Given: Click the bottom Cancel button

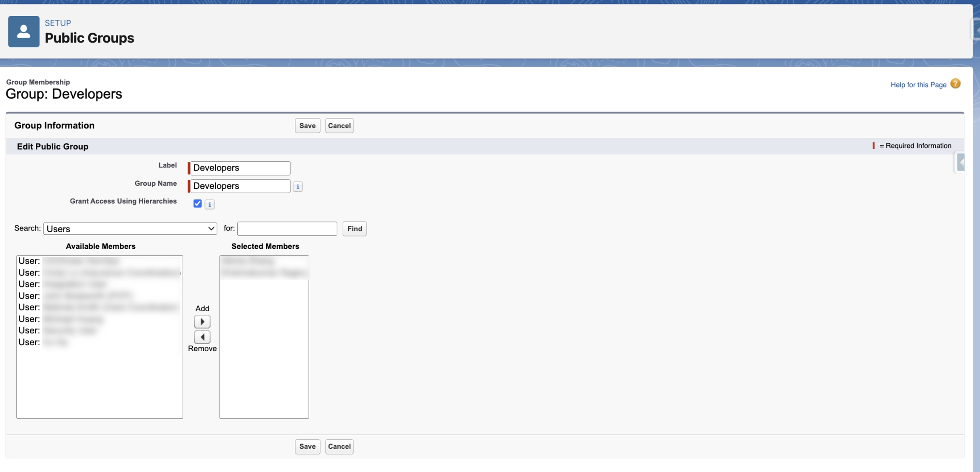Looking at the screenshot, I should pos(339,446).
